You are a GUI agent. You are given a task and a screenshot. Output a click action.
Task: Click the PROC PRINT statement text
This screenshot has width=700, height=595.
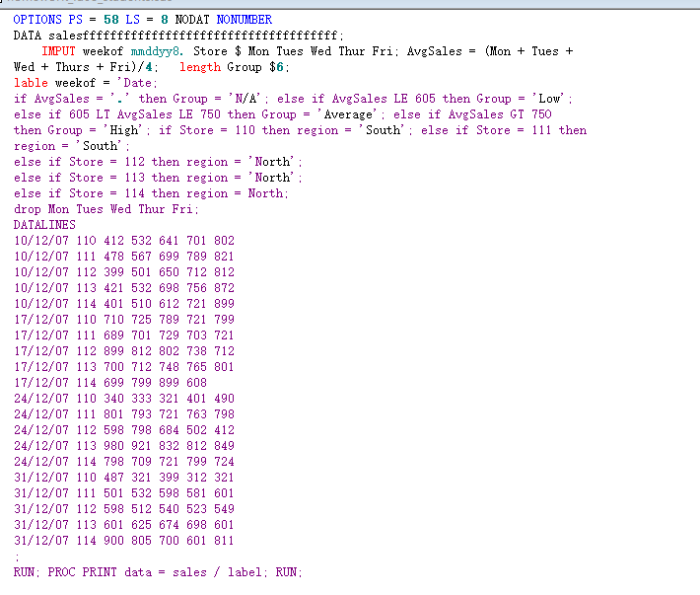click(x=158, y=572)
